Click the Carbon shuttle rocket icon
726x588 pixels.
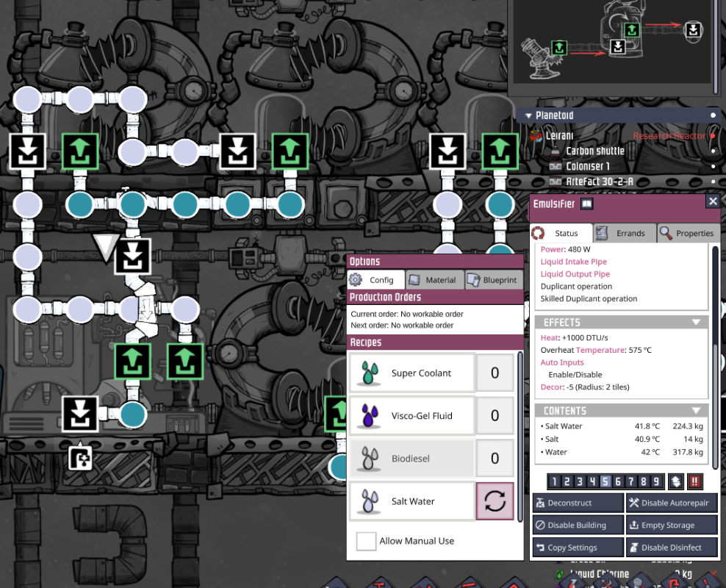(x=555, y=151)
